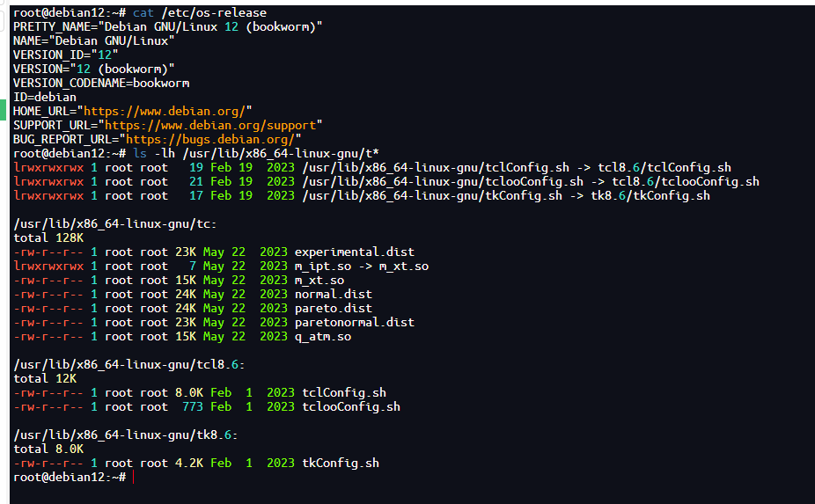The width and height of the screenshot is (815, 504).
Task: Click the 'total 12K' line
Action: click(45, 379)
